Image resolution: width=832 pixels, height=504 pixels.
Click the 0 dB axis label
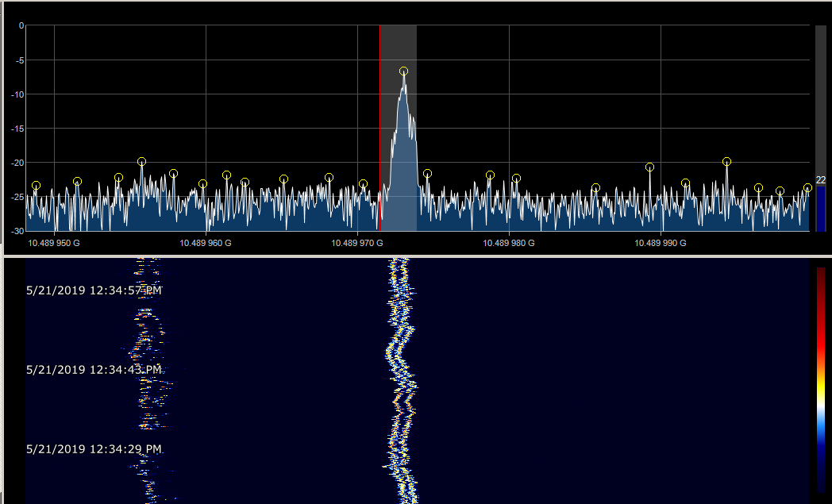[21, 25]
